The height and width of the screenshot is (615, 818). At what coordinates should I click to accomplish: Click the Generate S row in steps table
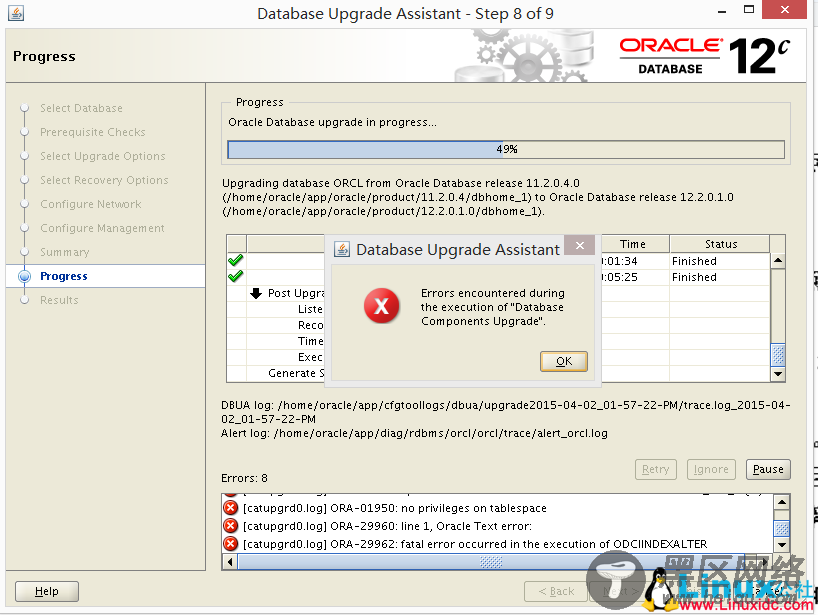pyautogui.click(x=296, y=373)
